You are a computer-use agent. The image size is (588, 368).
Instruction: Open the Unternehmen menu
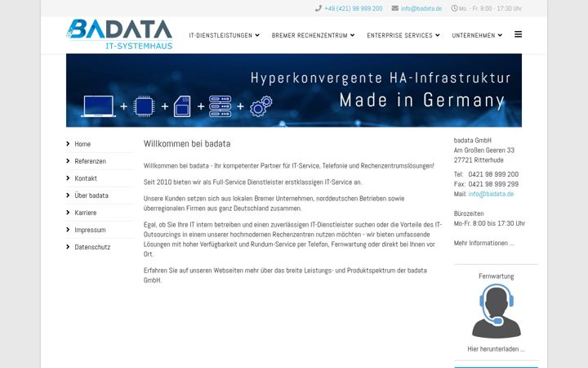(x=474, y=35)
